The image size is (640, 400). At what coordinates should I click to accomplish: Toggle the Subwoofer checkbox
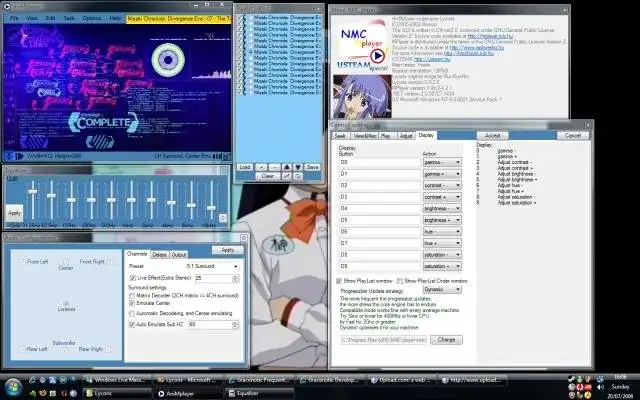[x=64, y=349]
